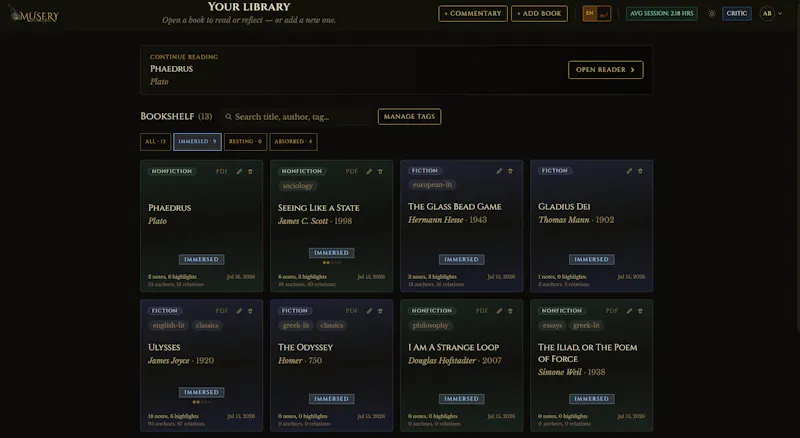This screenshot has width=800, height=438.
Task: Open the Phaedrus title in Continue Reading
Action: click(x=171, y=69)
